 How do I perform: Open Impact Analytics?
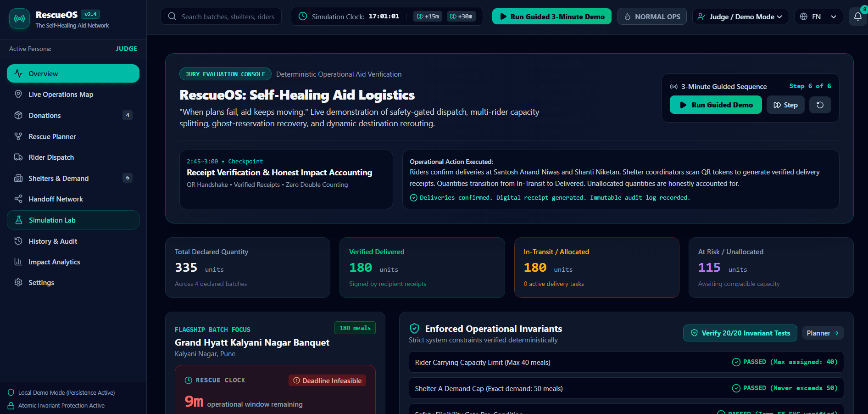point(73,262)
